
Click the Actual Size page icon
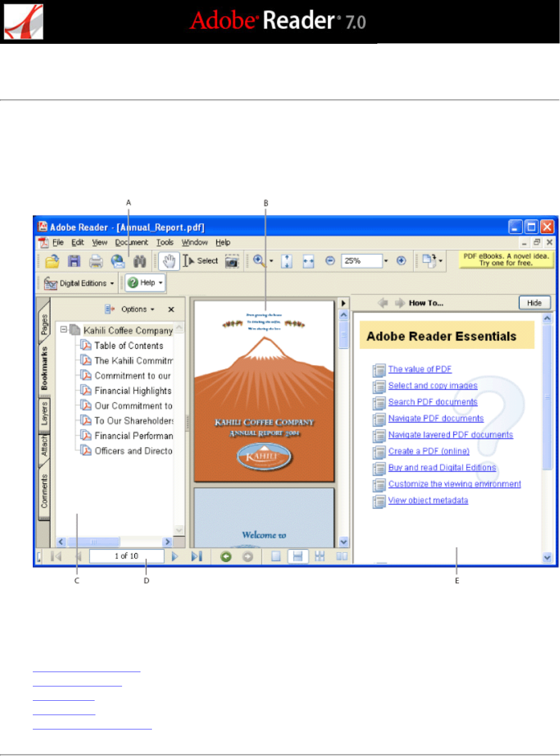pos(287,261)
